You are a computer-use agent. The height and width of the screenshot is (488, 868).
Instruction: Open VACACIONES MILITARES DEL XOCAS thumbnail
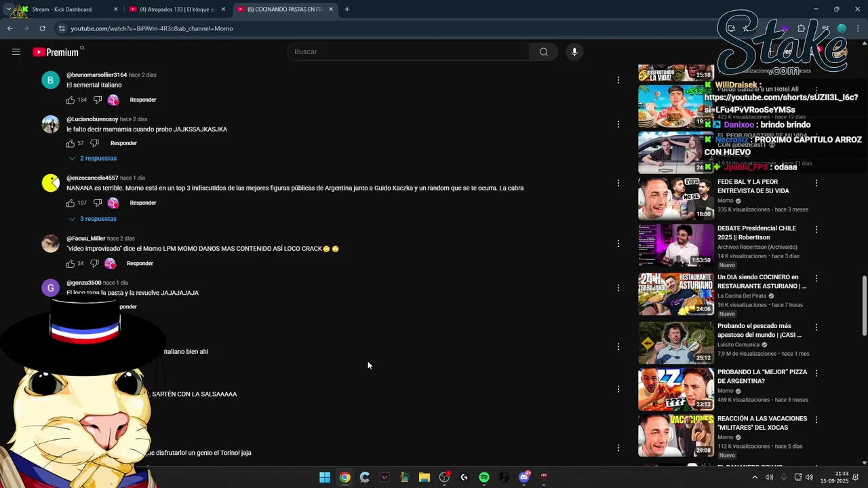(x=676, y=436)
